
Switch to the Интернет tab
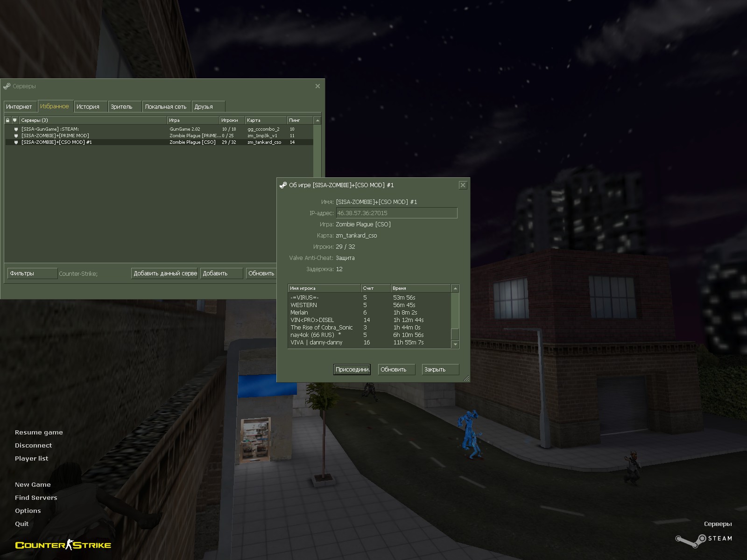[x=19, y=107]
